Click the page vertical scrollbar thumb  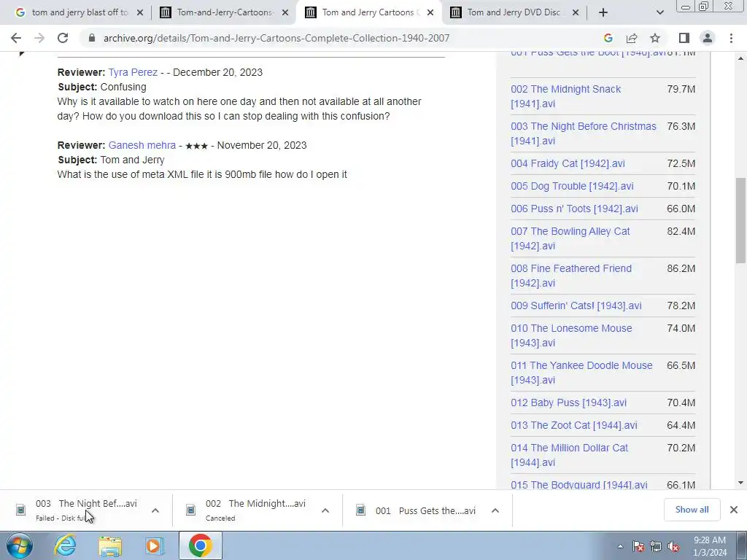(x=740, y=220)
